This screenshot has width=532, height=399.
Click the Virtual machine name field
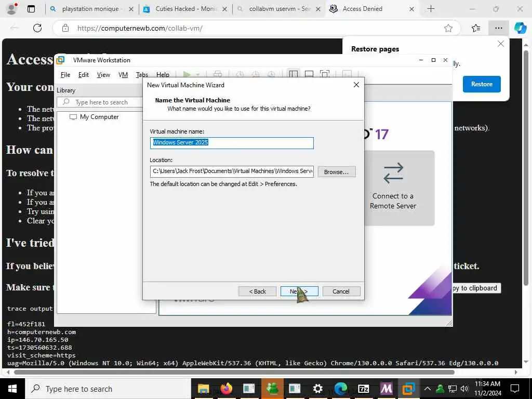click(232, 143)
